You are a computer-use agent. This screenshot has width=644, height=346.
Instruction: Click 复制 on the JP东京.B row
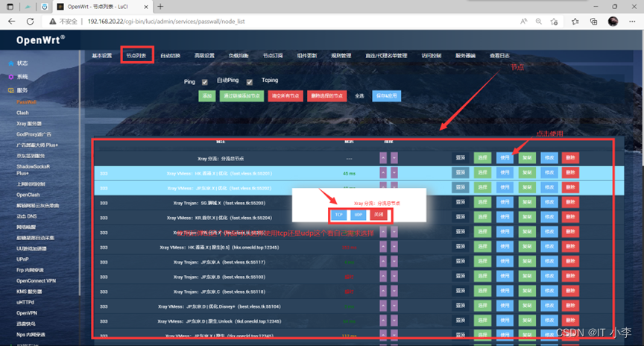click(x=527, y=276)
